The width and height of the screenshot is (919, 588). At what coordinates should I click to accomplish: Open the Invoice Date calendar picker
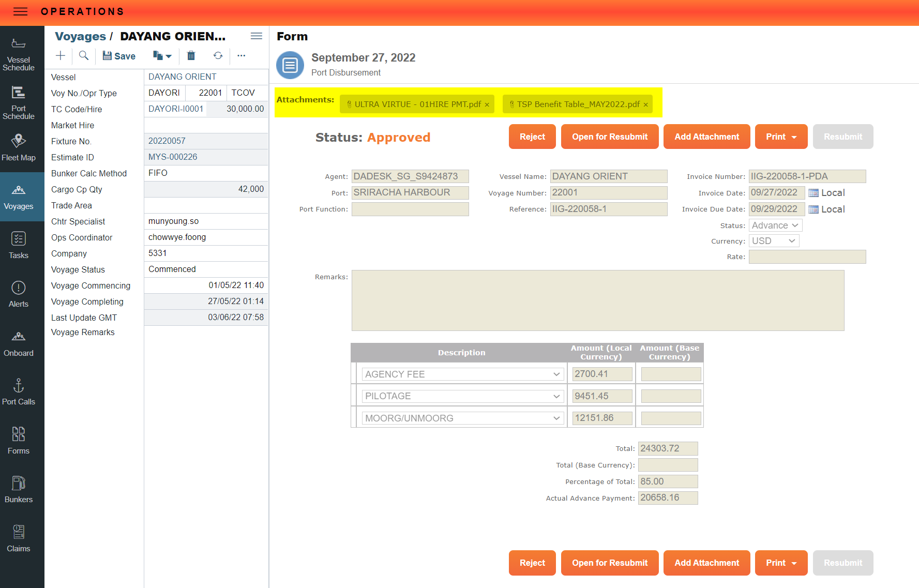point(814,192)
